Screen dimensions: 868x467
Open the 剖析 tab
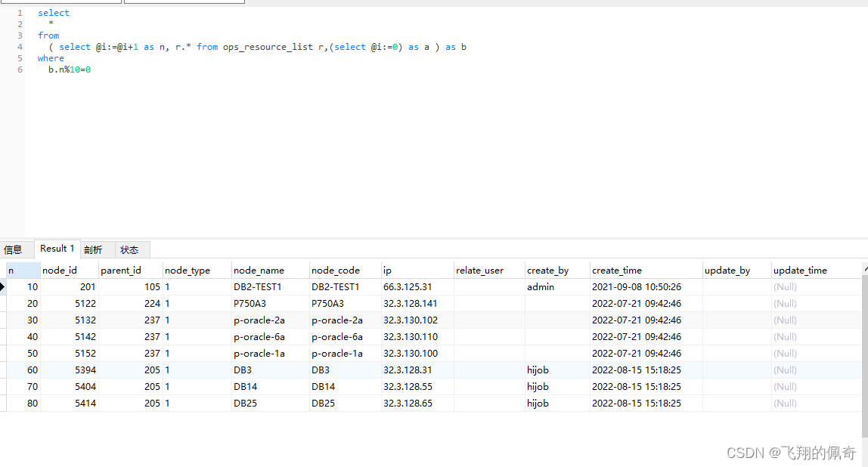[x=93, y=249]
